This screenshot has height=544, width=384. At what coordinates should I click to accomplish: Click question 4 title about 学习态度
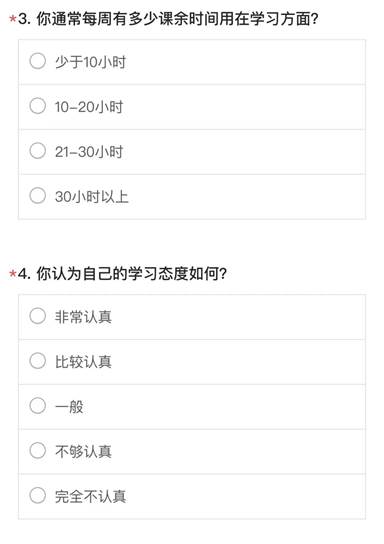(122, 274)
